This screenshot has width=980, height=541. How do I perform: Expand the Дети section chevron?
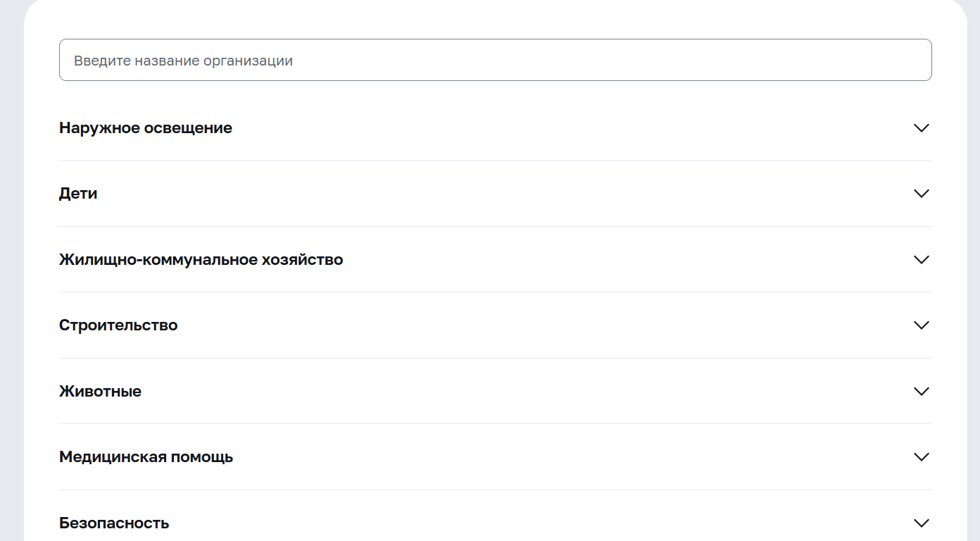click(921, 193)
